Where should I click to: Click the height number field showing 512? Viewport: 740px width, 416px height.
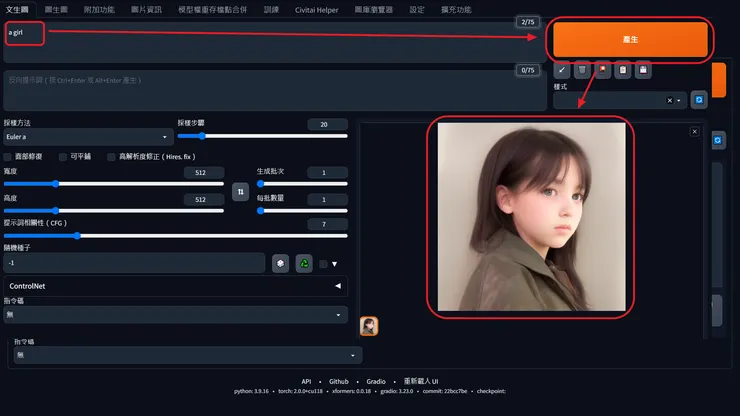click(x=204, y=200)
